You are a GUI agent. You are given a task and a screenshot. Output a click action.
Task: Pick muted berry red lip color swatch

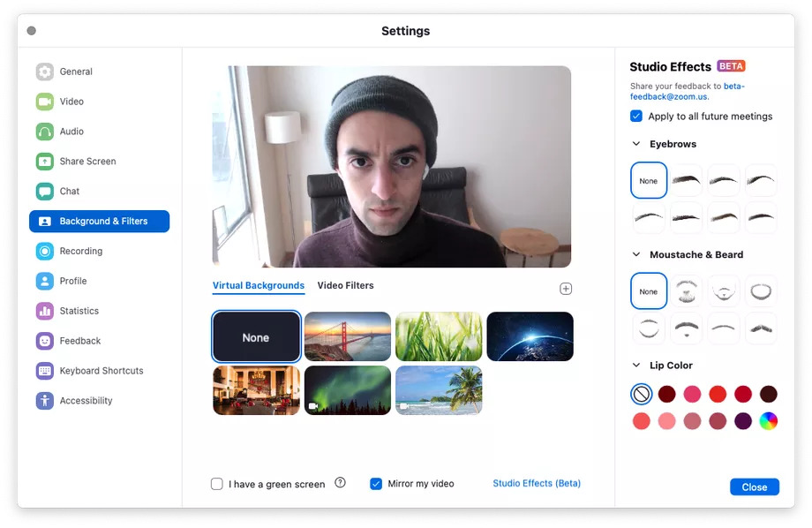point(718,421)
